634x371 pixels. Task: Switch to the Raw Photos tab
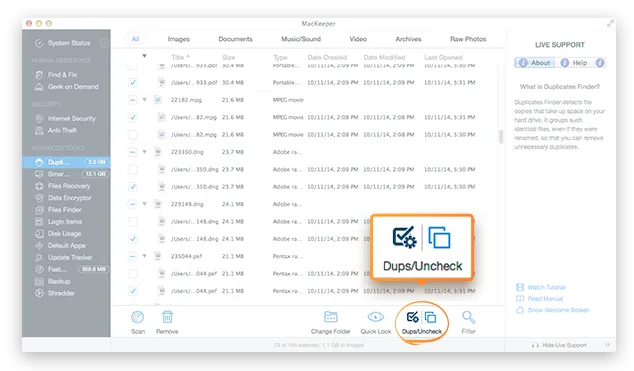click(x=468, y=39)
